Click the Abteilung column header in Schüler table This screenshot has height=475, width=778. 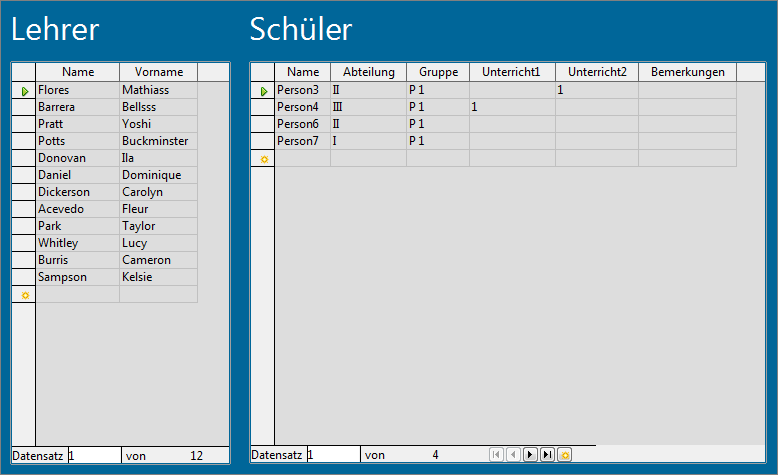click(x=368, y=72)
